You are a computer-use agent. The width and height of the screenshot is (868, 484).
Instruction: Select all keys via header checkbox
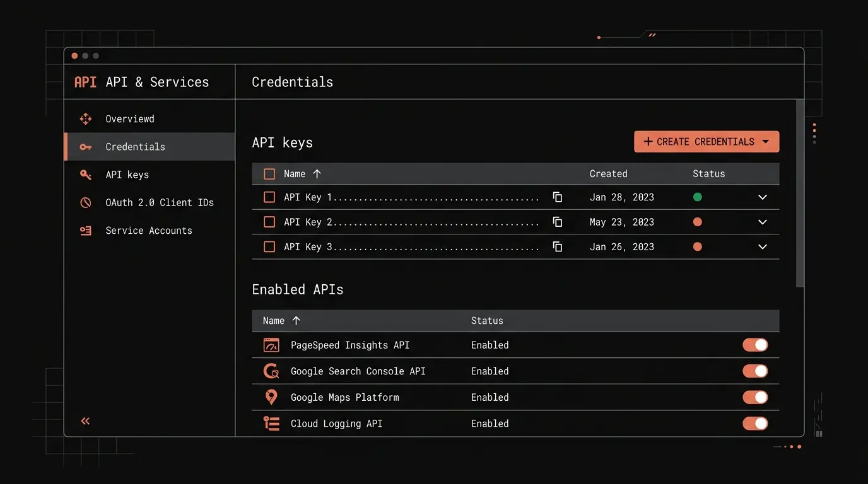pos(269,173)
